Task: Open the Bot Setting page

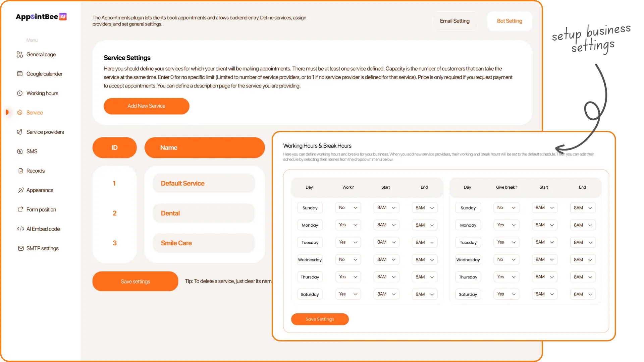Action: [x=509, y=21]
